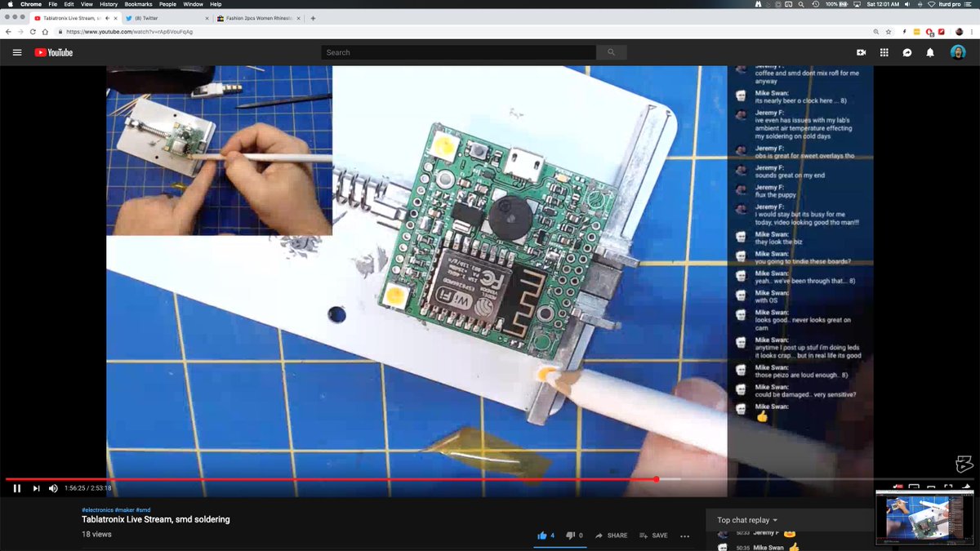Open the People menu
The width and height of the screenshot is (980, 551).
[x=167, y=4]
